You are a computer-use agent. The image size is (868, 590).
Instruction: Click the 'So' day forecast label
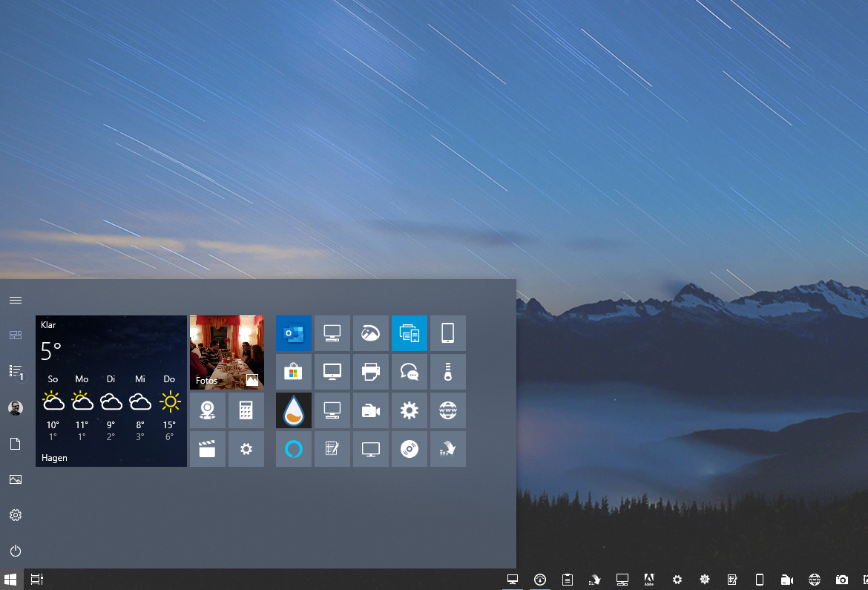53,379
